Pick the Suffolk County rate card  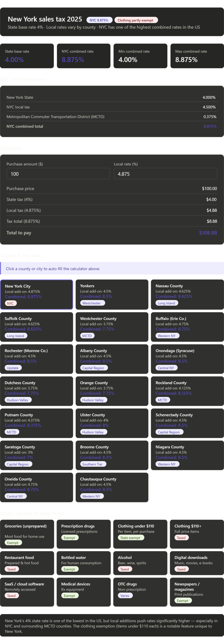[37, 327]
